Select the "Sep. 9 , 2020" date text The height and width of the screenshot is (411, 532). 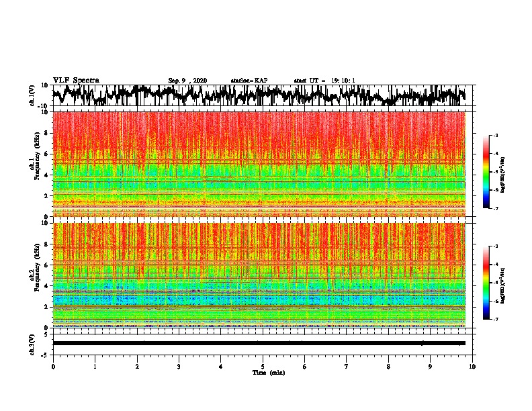(187, 81)
